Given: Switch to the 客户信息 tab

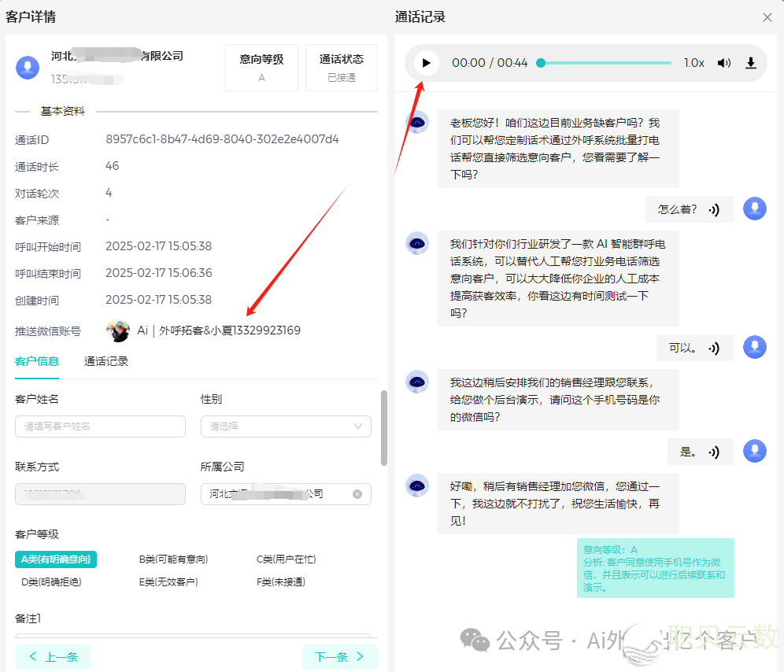Looking at the screenshot, I should [37, 361].
